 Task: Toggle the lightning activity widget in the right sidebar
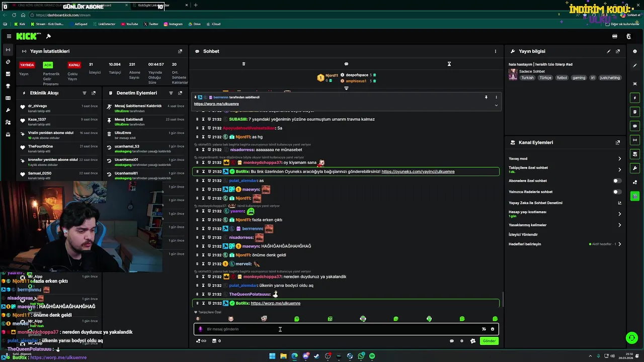[x=635, y=98]
